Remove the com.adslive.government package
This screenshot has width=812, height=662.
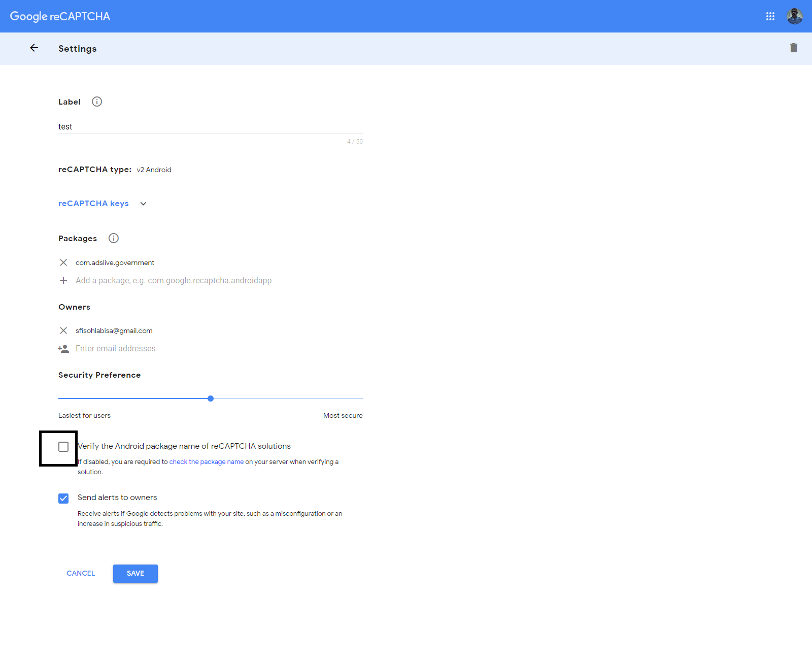point(63,262)
